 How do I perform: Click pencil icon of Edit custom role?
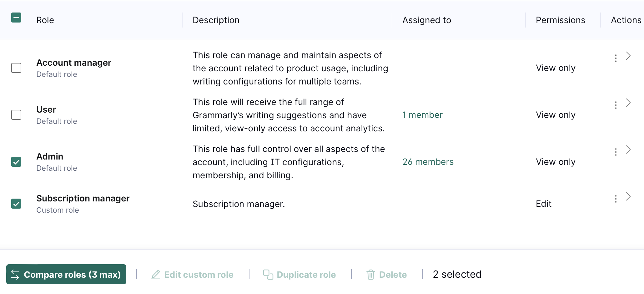click(156, 275)
